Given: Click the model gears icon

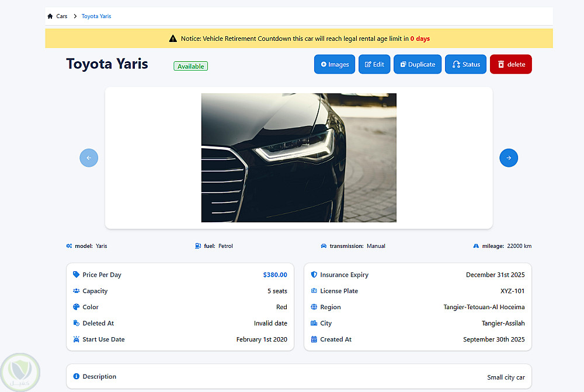Looking at the screenshot, I should [69, 246].
